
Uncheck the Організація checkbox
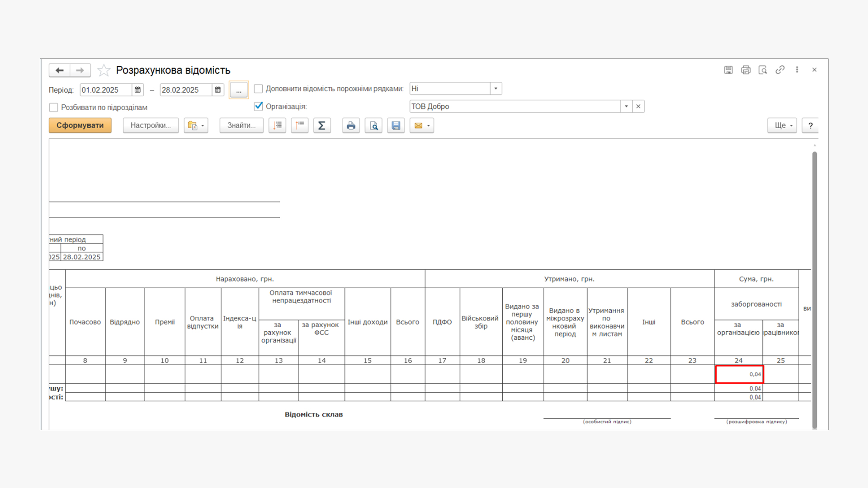(259, 107)
